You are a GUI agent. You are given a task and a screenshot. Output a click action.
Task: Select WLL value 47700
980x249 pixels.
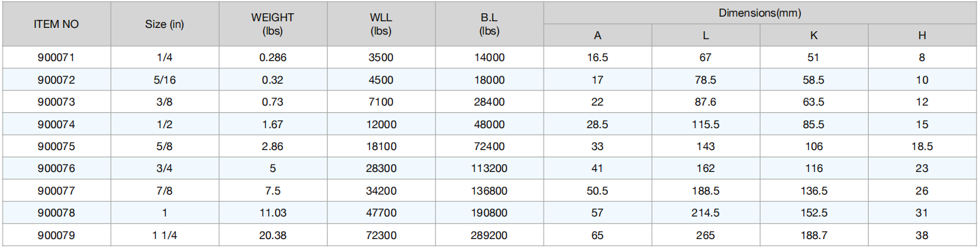(x=381, y=213)
